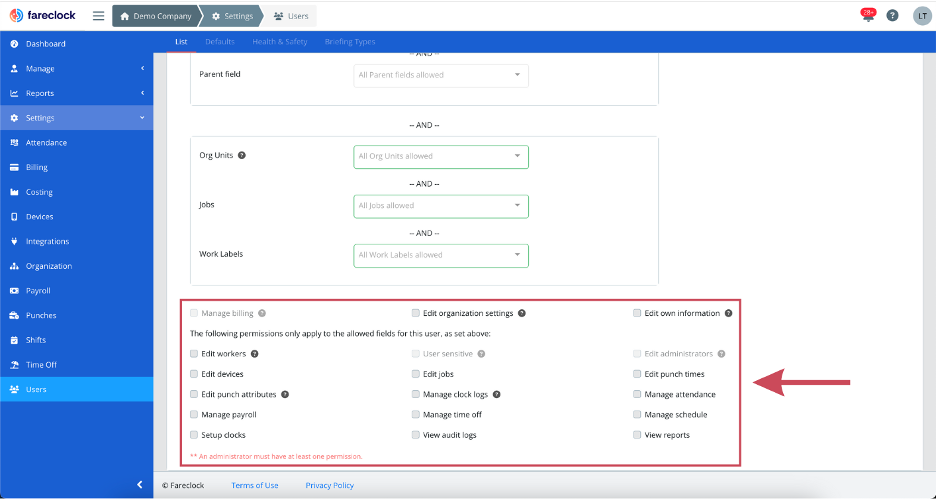
Task: Check the Manage clock logs permission
Action: tap(415, 394)
